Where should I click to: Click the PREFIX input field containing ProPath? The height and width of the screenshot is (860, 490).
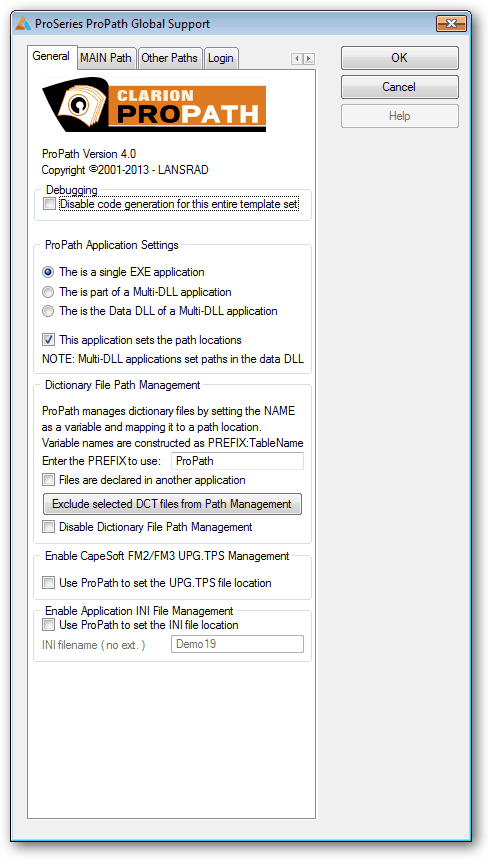point(238,461)
